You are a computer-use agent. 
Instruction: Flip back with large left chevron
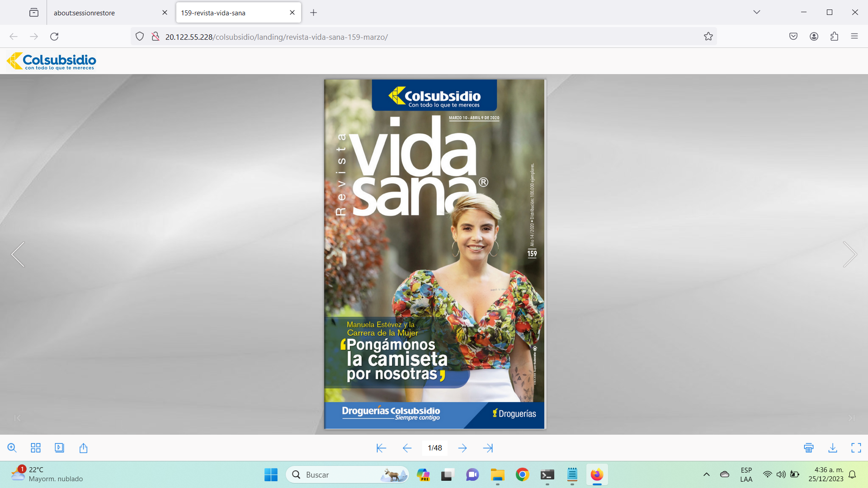coord(18,254)
